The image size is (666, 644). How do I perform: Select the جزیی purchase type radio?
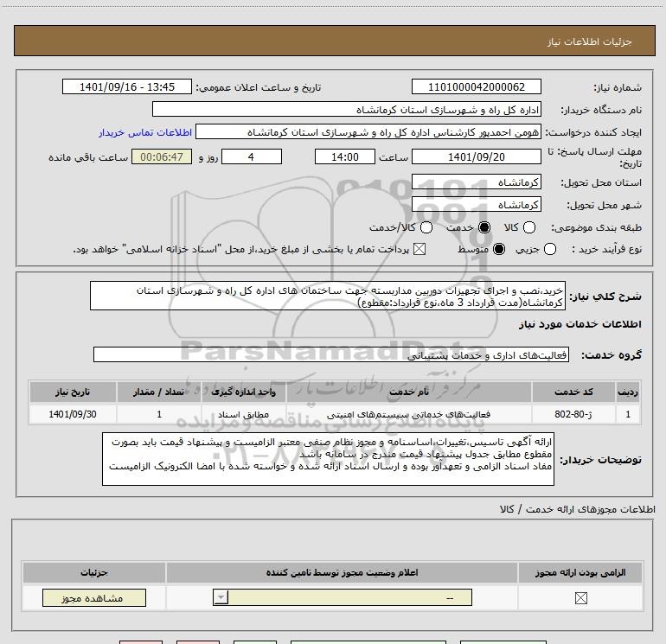(549, 249)
